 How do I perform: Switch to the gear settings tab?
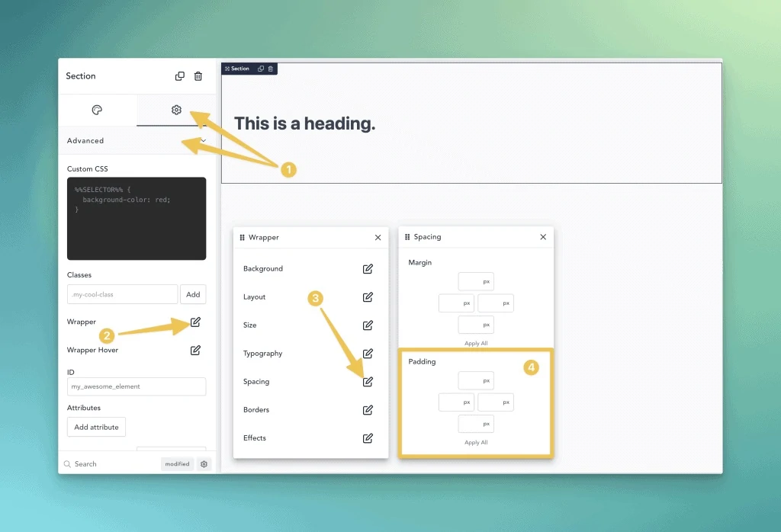tap(176, 111)
